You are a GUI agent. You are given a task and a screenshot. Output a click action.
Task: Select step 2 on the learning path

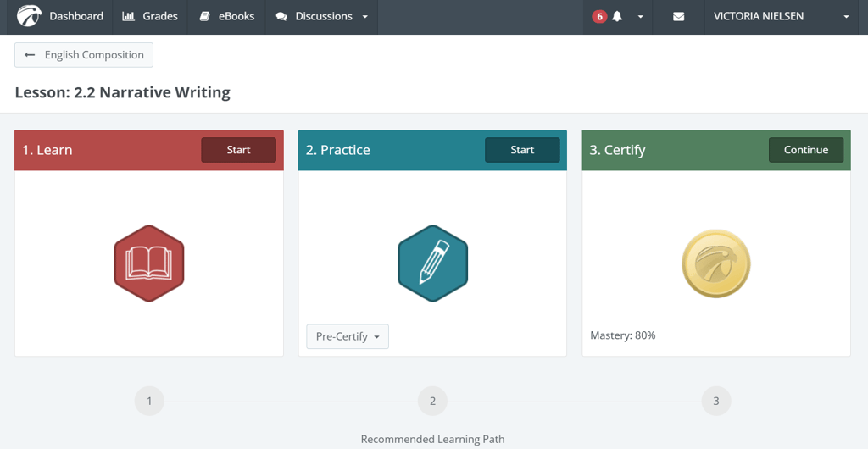pos(432,401)
